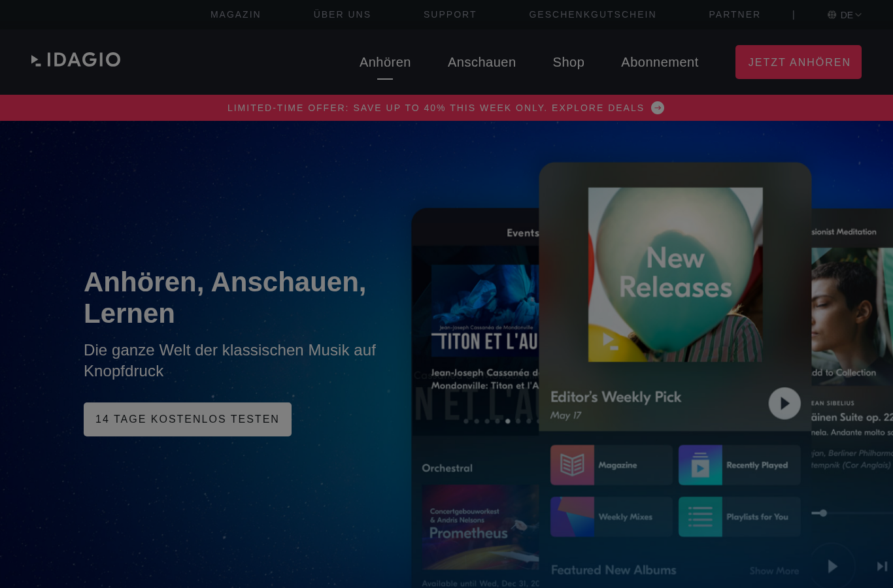This screenshot has height=588, width=893.
Task: Select the PARTNER link
Action: [x=735, y=14]
